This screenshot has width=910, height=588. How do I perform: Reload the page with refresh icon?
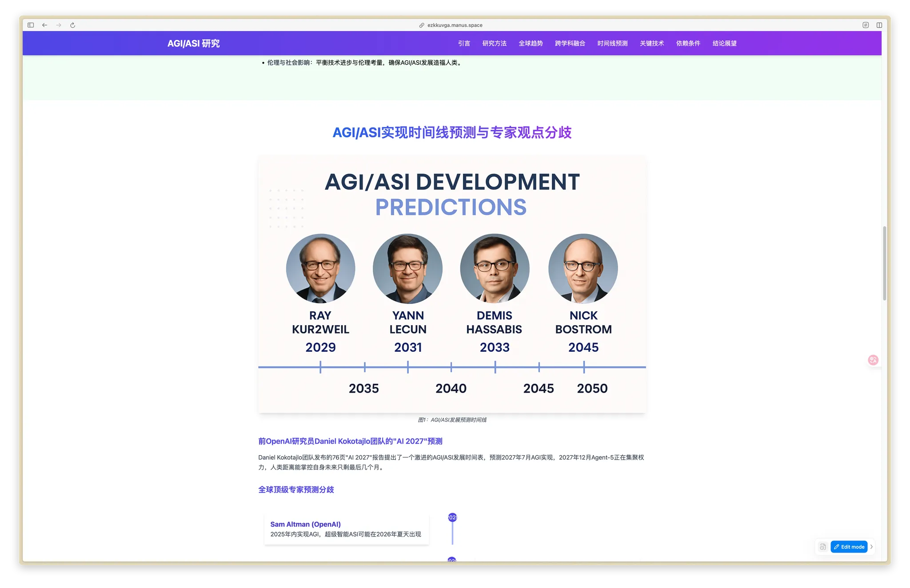72,25
